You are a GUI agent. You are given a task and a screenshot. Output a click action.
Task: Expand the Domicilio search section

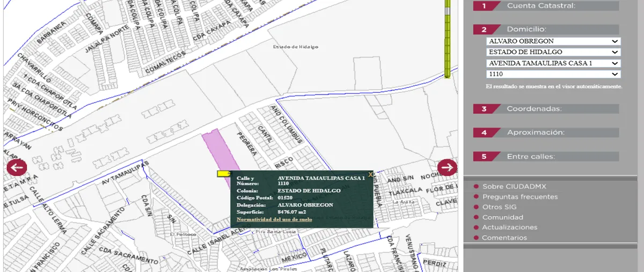click(546, 30)
